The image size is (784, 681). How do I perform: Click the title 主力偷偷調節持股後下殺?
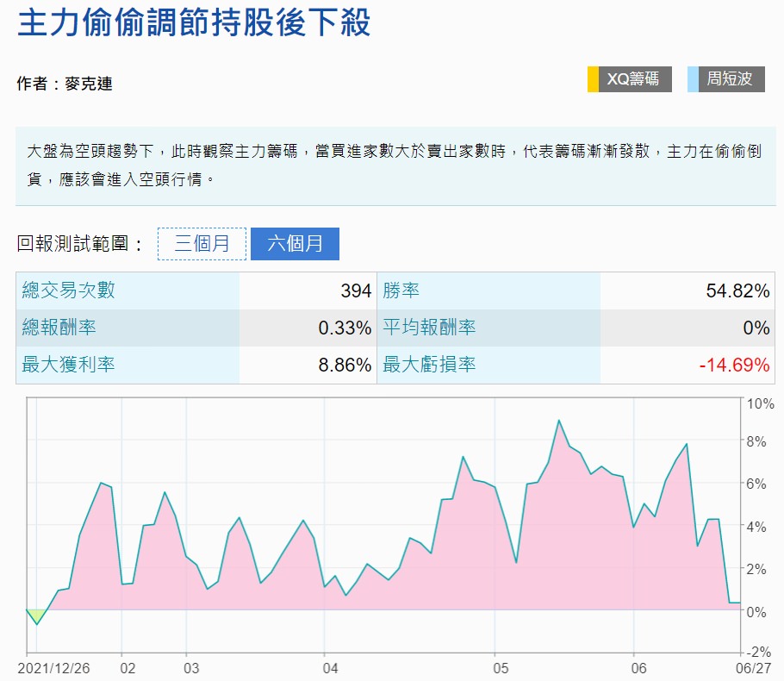[x=194, y=23]
